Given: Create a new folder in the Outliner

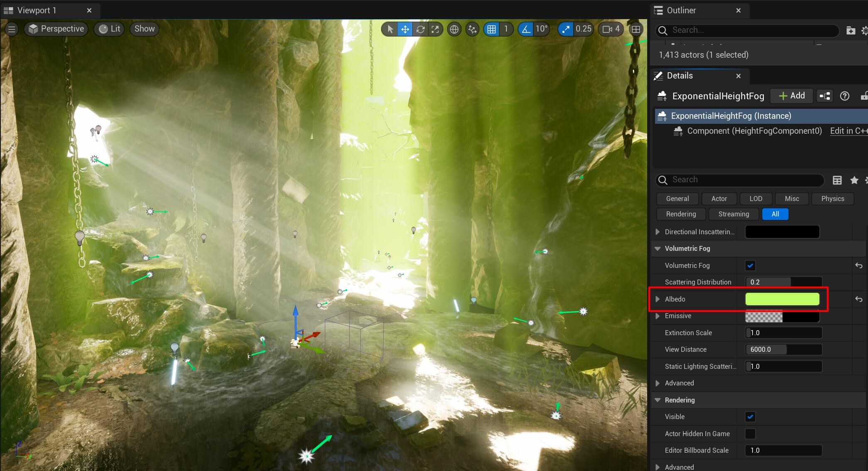Looking at the screenshot, I should [x=851, y=30].
